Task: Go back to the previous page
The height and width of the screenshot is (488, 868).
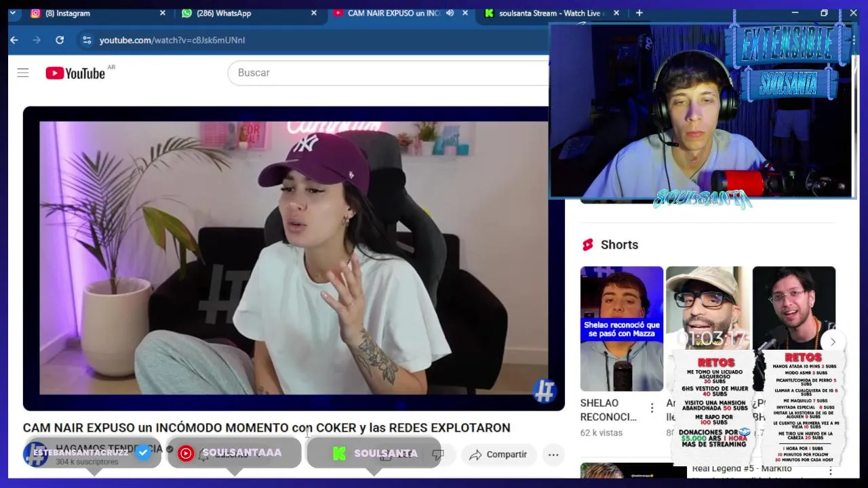Action: click(x=14, y=40)
